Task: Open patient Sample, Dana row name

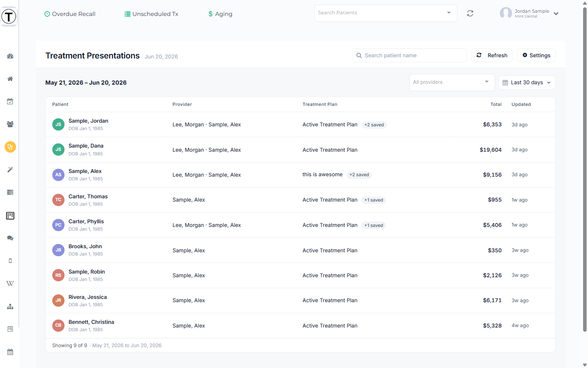Action: (86, 146)
